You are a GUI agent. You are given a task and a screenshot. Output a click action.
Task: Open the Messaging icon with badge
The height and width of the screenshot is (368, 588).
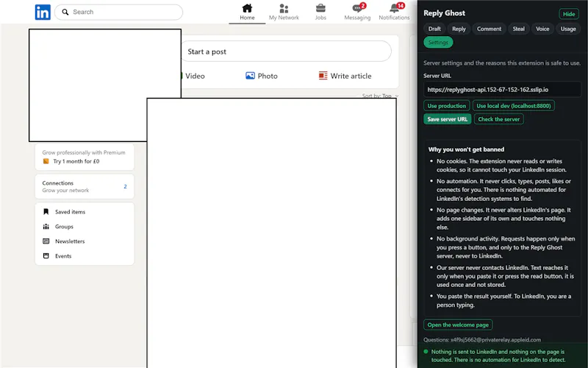tap(358, 7)
